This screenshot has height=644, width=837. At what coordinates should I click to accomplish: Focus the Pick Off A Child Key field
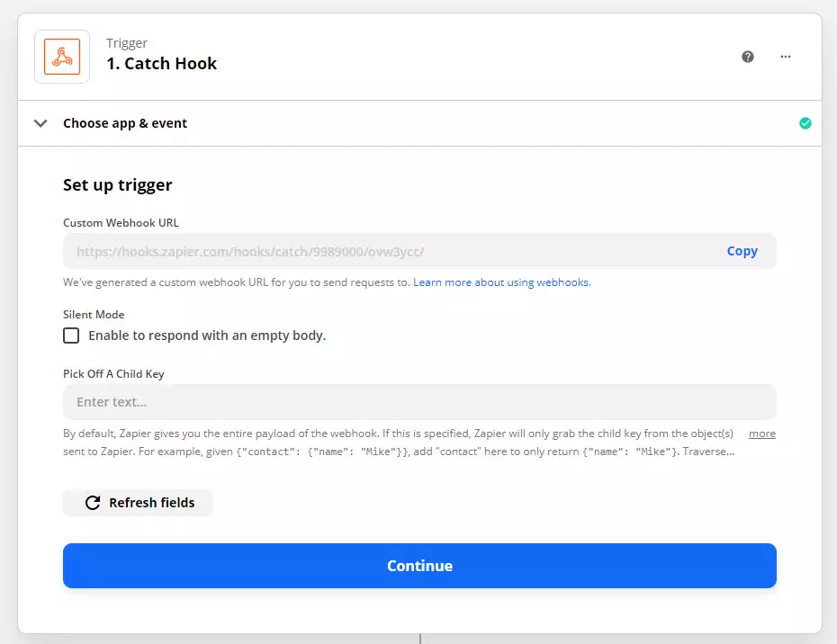point(419,401)
